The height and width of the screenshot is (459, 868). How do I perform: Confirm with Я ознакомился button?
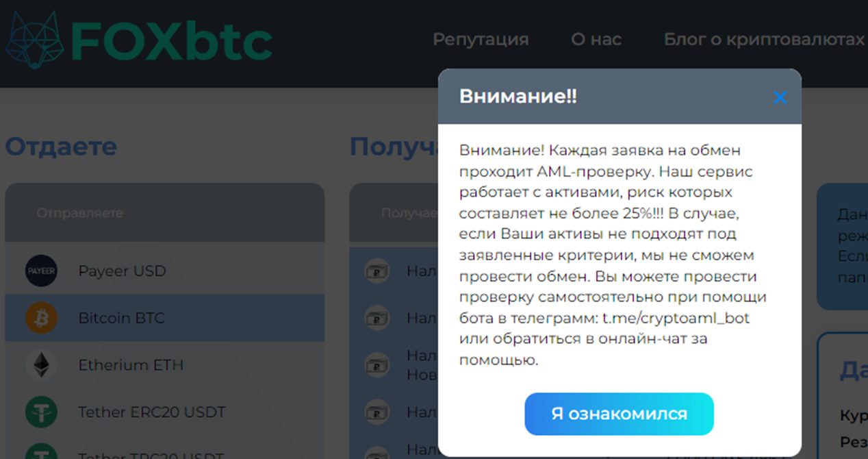(x=619, y=414)
